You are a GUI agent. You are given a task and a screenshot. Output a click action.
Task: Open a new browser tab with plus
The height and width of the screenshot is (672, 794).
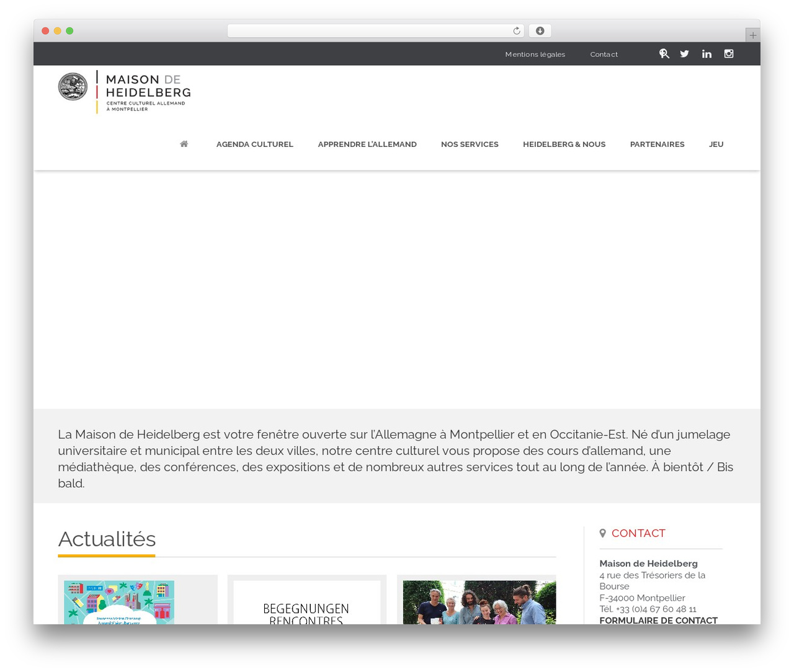(x=752, y=35)
